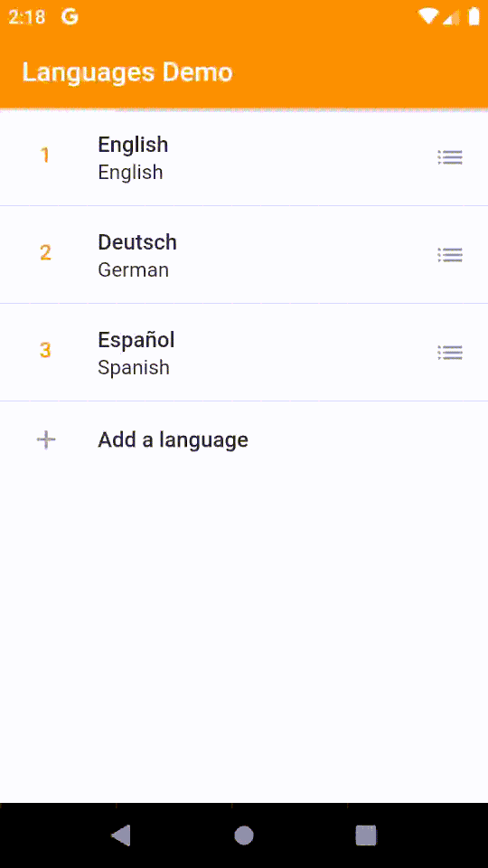Click the orange number 2 rank
This screenshot has height=868, width=488.
coord(45,253)
